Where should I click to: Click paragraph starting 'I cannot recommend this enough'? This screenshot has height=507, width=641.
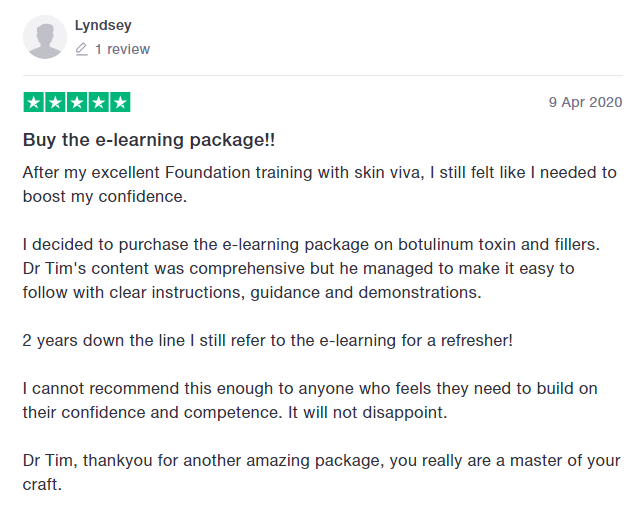point(310,400)
